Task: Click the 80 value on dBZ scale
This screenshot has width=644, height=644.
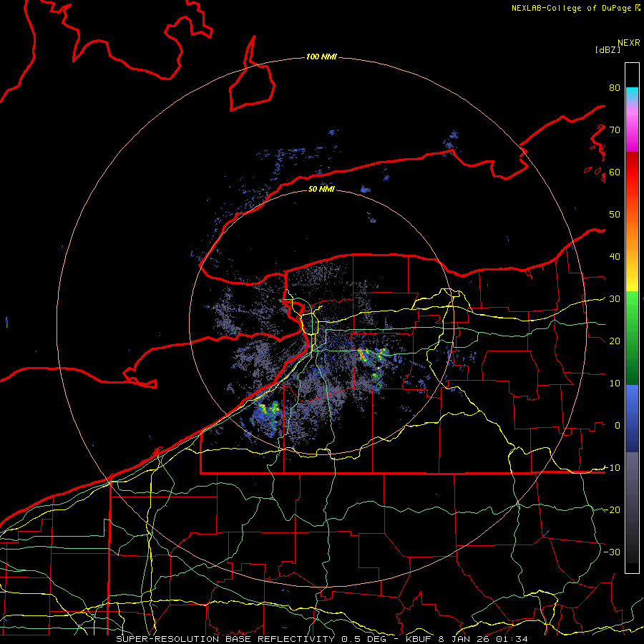Action: click(615, 87)
